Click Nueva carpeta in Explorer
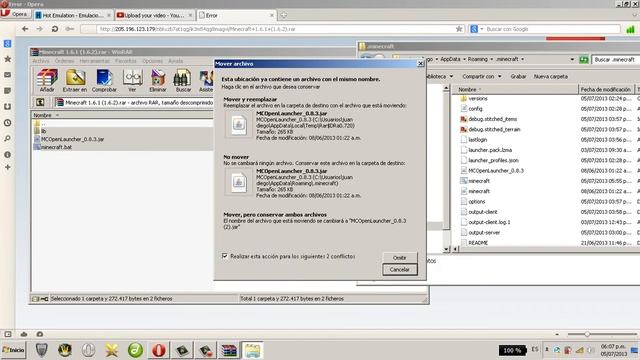 (551, 76)
